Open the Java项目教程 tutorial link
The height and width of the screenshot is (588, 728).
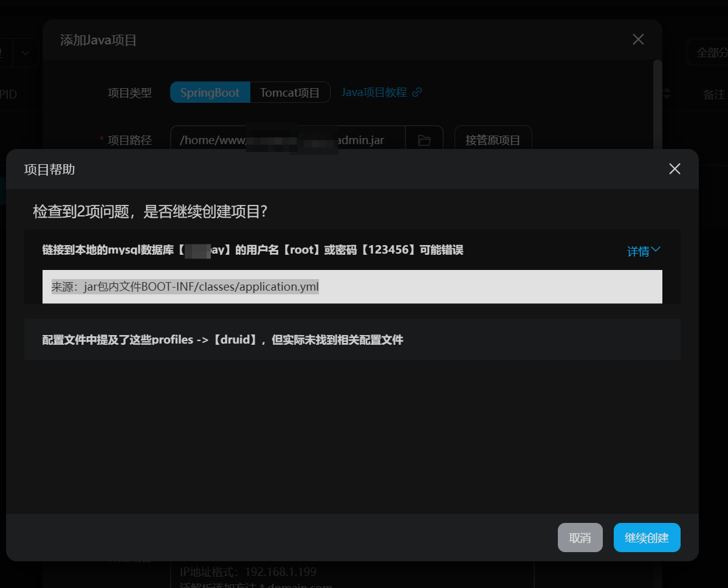tap(374, 92)
